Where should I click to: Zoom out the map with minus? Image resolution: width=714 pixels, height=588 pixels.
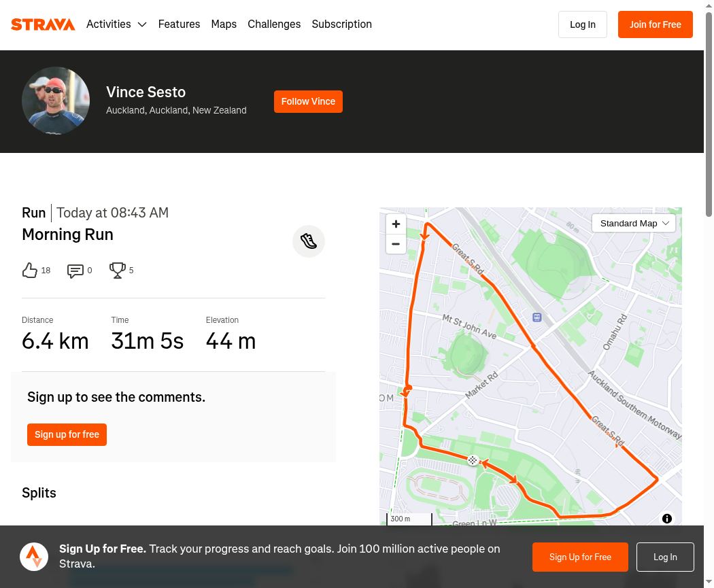coord(396,244)
